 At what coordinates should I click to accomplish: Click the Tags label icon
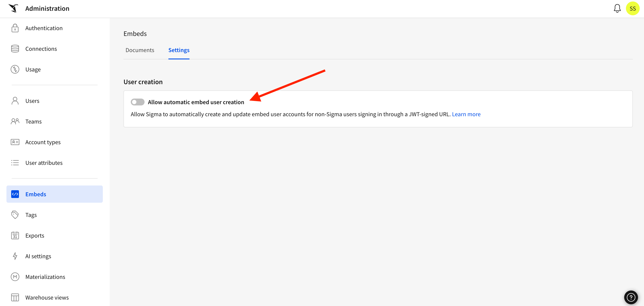15,215
